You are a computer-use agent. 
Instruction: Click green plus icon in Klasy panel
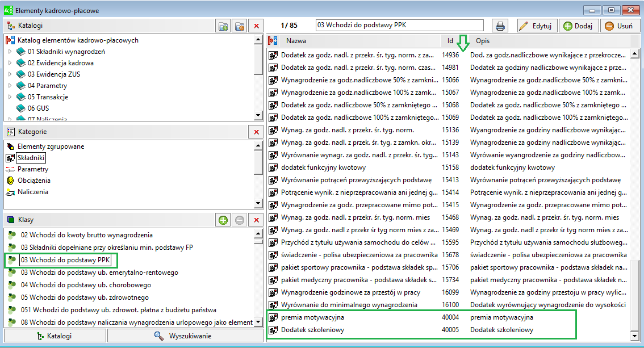[223, 220]
